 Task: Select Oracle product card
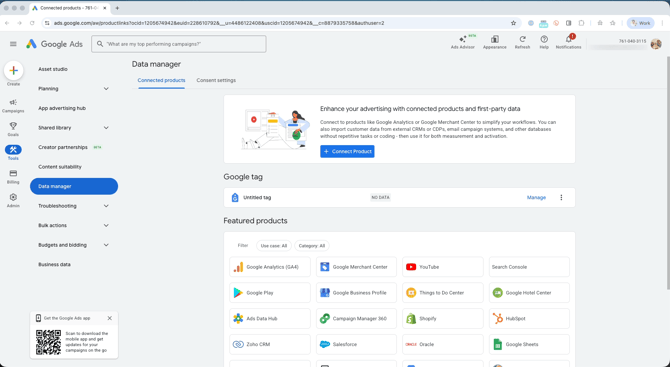tap(443, 344)
